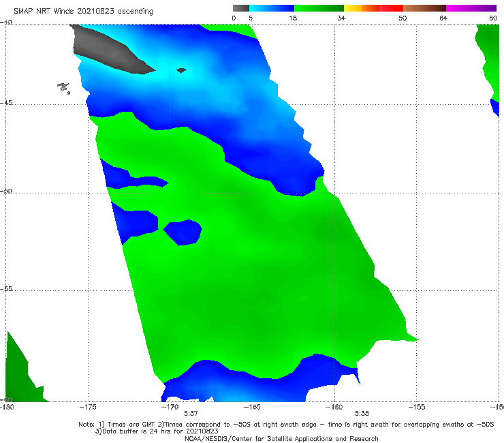The width and height of the screenshot is (504, 443).
Task: Click the swath time label '5:37'
Action: tap(191, 414)
